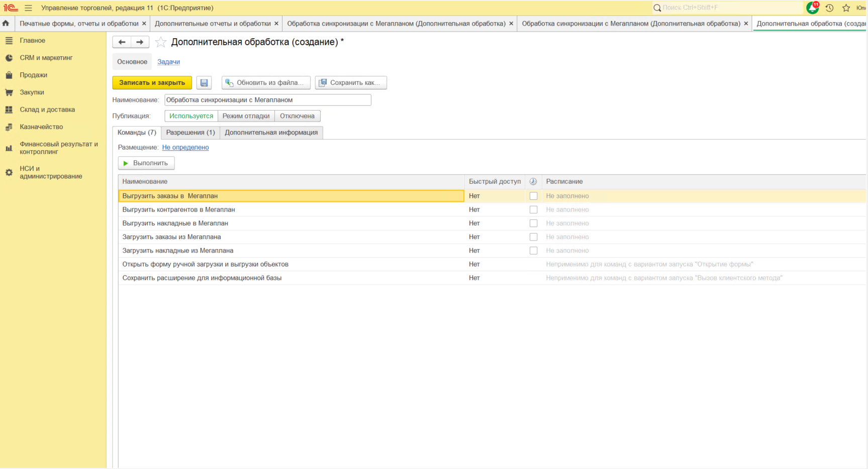Open the Задачи link
The height and width of the screenshot is (469, 868).
click(168, 62)
